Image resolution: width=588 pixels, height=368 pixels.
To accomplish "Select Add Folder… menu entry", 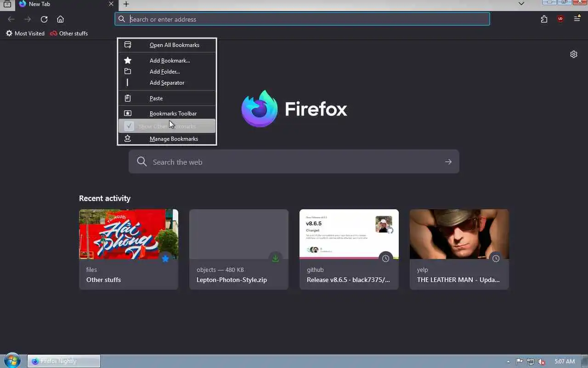I will point(167,71).
